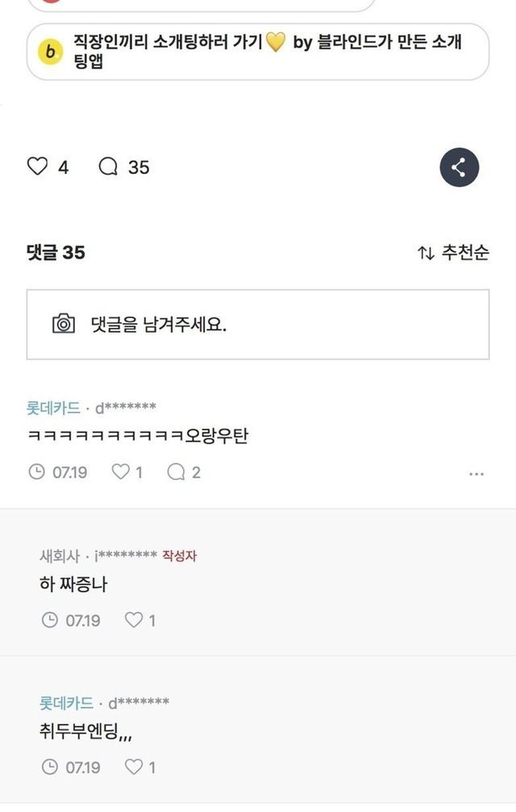The width and height of the screenshot is (516, 812).
Task: Reply to the 오랑우탄 comment via bubble icon
Action: click(176, 472)
